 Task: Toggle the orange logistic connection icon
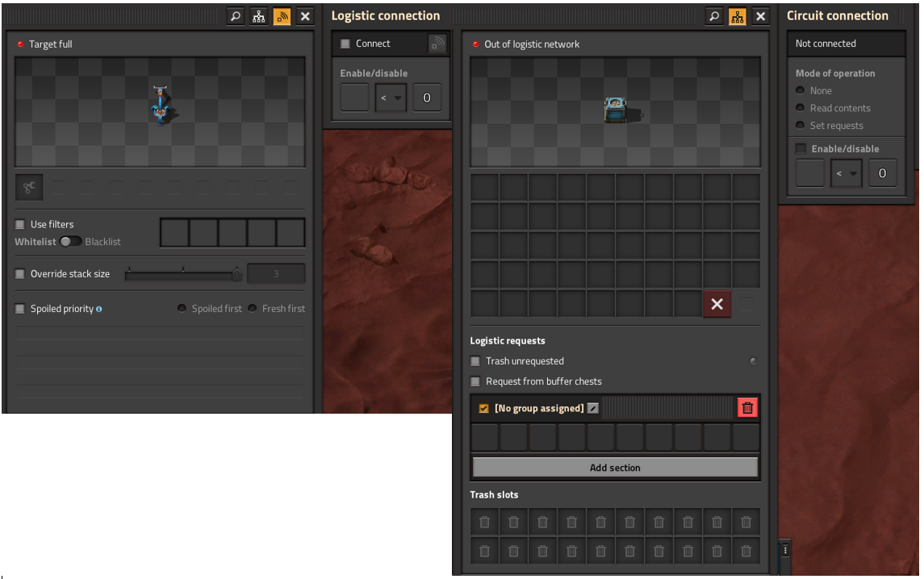pos(282,16)
